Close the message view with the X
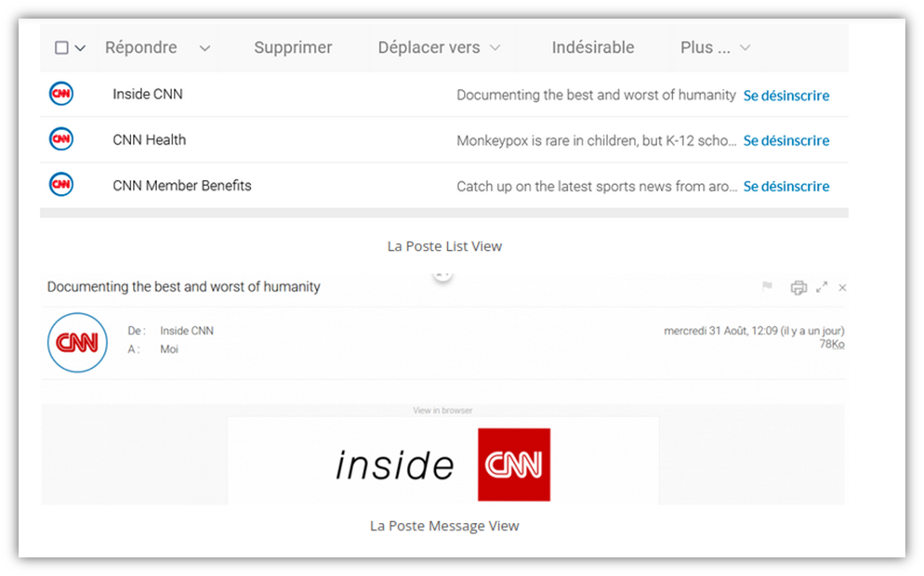This screenshot has width=924, height=576. tap(843, 287)
